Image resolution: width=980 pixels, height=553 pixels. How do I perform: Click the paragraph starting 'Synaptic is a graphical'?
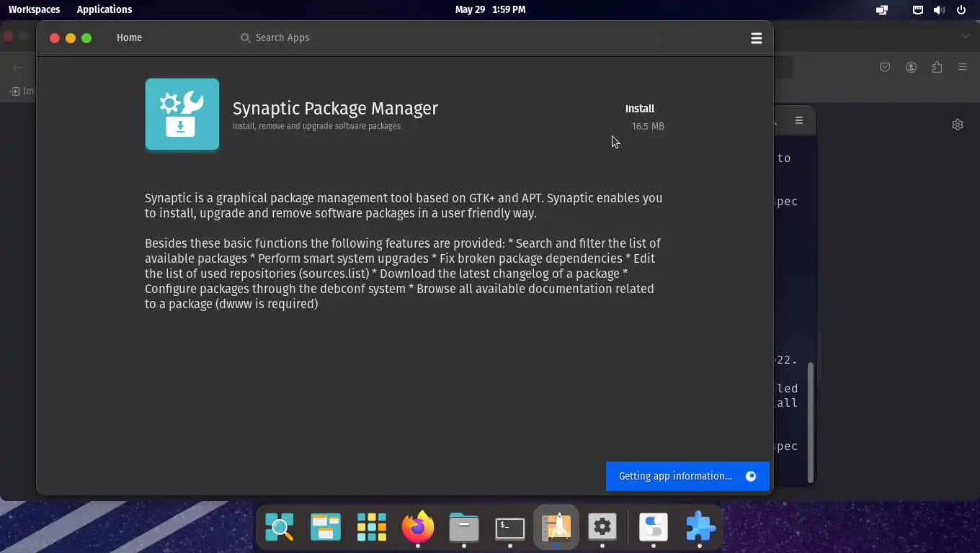pos(404,205)
